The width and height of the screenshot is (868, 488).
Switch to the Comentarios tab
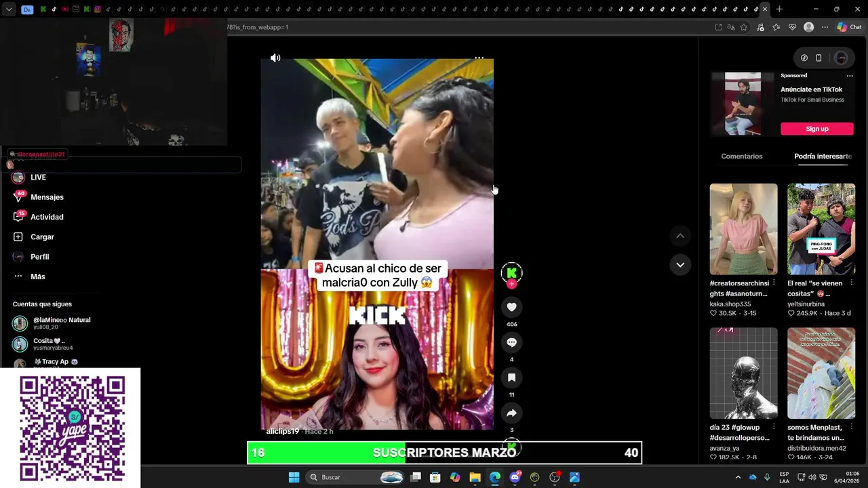pyautogui.click(x=742, y=156)
